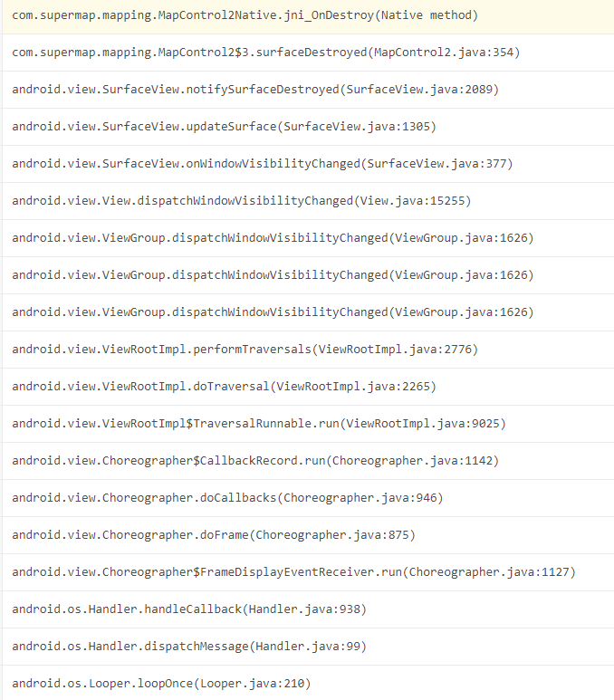Select the SurfaceView.onWindowVisibilityChanged row
This screenshot has width=614, height=700.
point(308,164)
